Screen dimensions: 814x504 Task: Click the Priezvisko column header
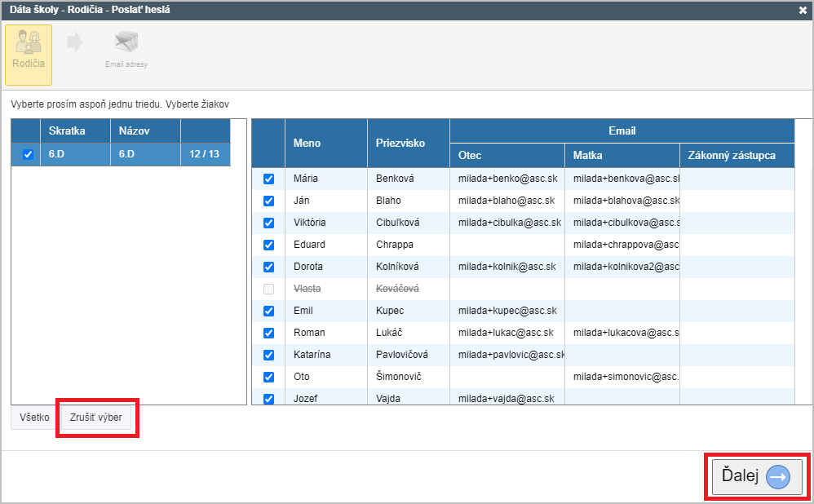point(408,144)
